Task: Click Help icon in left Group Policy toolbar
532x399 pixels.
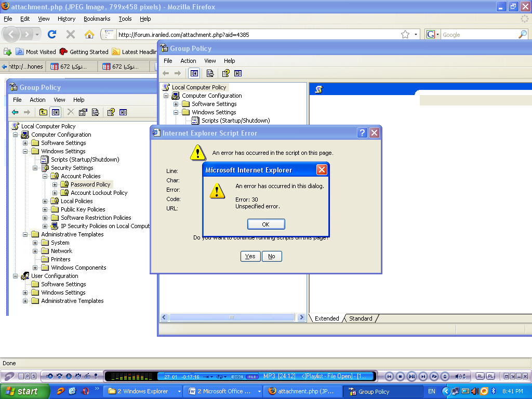Action: click(x=111, y=112)
